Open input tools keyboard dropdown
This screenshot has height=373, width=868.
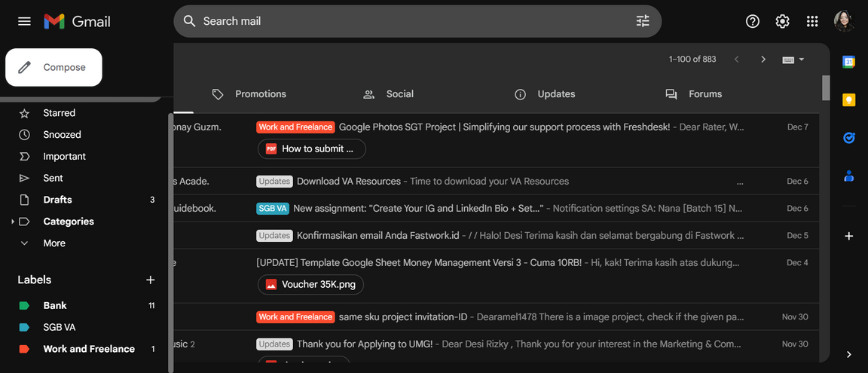pyautogui.click(x=793, y=60)
